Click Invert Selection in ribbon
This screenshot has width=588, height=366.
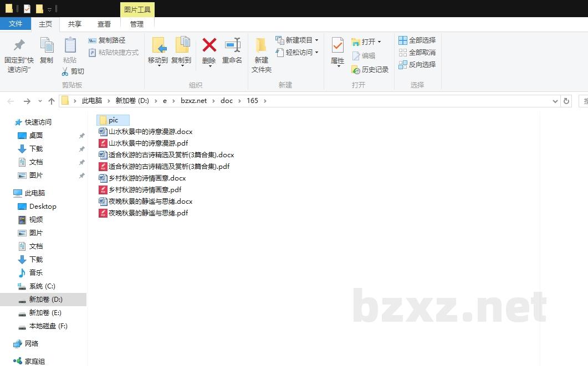[x=403, y=65]
